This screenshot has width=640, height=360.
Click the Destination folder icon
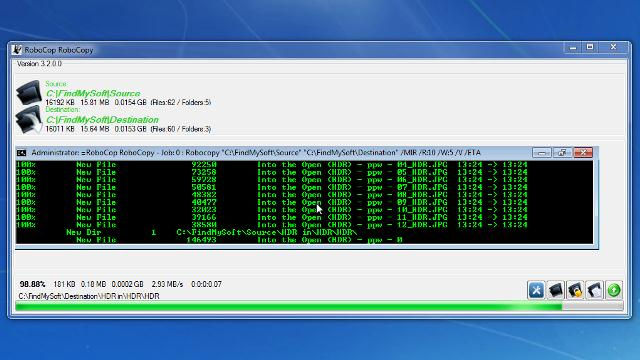click(x=29, y=120)
